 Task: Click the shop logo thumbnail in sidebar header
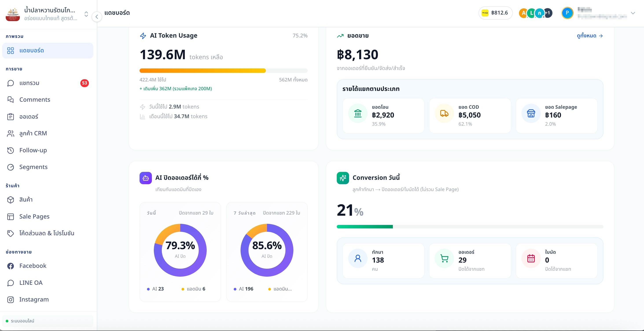tap(13, 14)
